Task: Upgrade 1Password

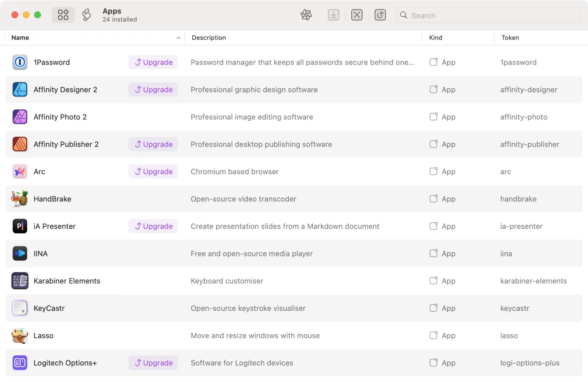Action: [153, 62]
